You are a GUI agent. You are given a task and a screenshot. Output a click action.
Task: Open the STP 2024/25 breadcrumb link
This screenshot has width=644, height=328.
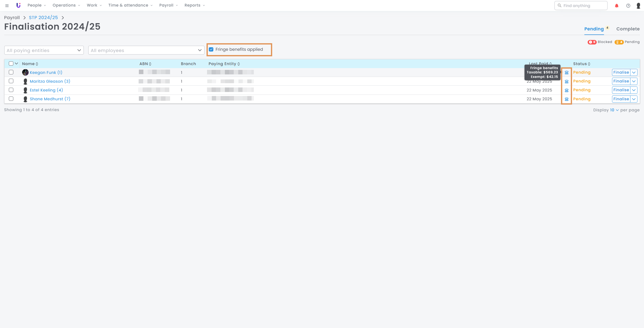(x=43, y=18)
